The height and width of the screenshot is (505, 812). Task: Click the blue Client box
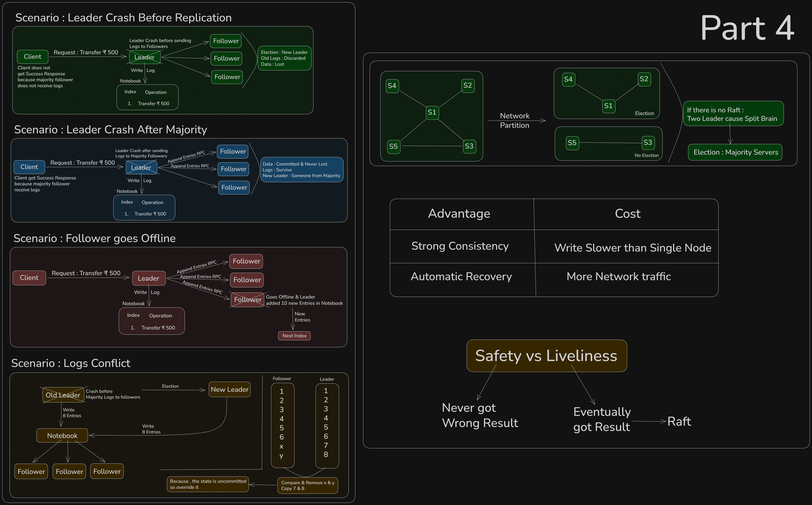pyautogui.click(x=29, y=167)
